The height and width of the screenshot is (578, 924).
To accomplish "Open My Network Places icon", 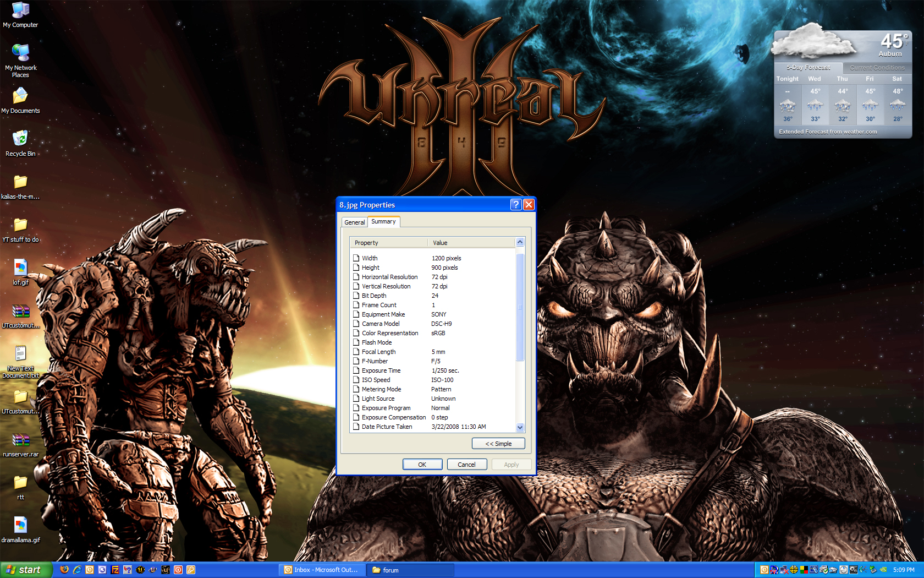I will (x=20, y=61).
